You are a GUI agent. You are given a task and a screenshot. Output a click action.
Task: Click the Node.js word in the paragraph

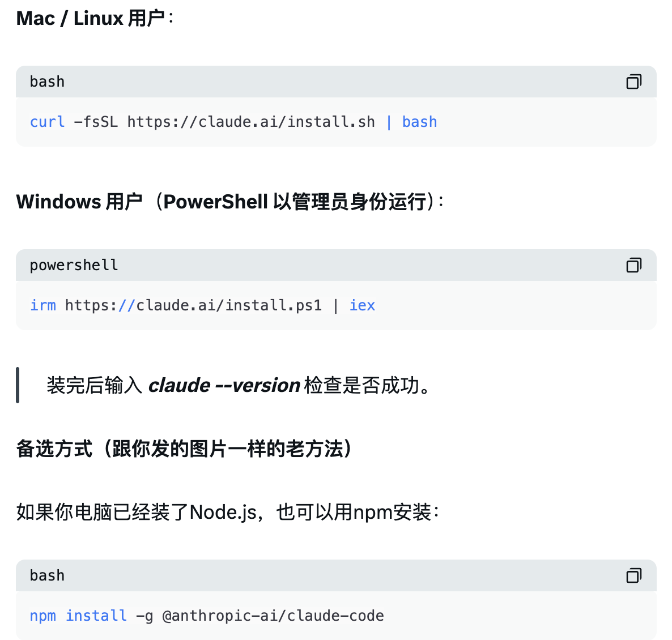point(223,512)
